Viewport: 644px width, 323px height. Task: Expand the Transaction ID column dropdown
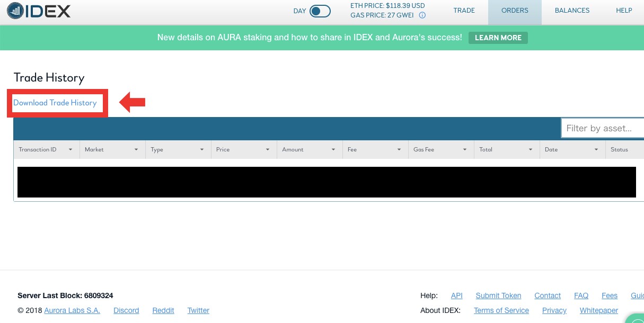coord(70,150)
